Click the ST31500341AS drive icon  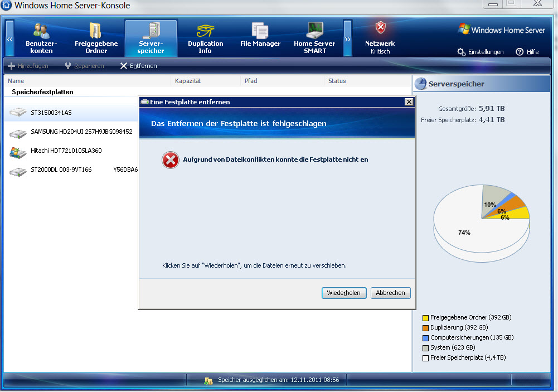pos(18,113)
